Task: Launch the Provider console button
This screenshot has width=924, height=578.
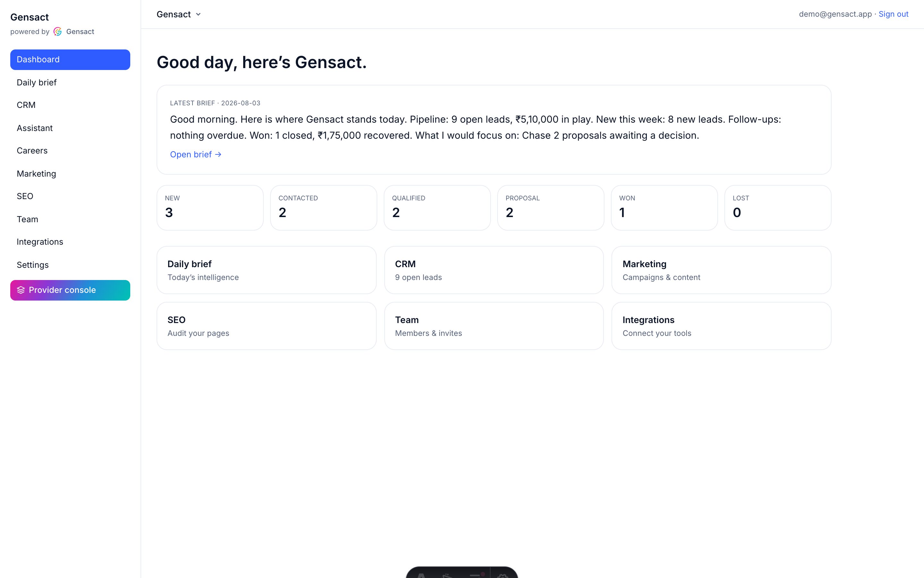Action: [70, 290]
